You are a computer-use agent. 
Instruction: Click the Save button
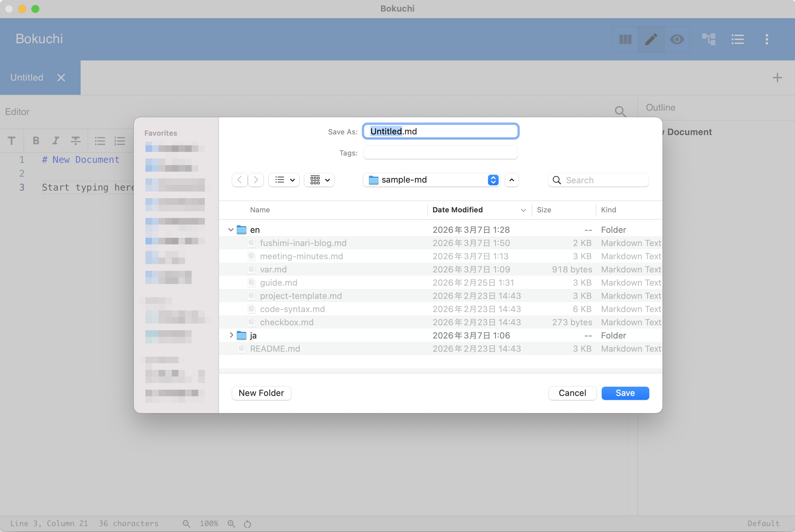(x=625, y=393)
